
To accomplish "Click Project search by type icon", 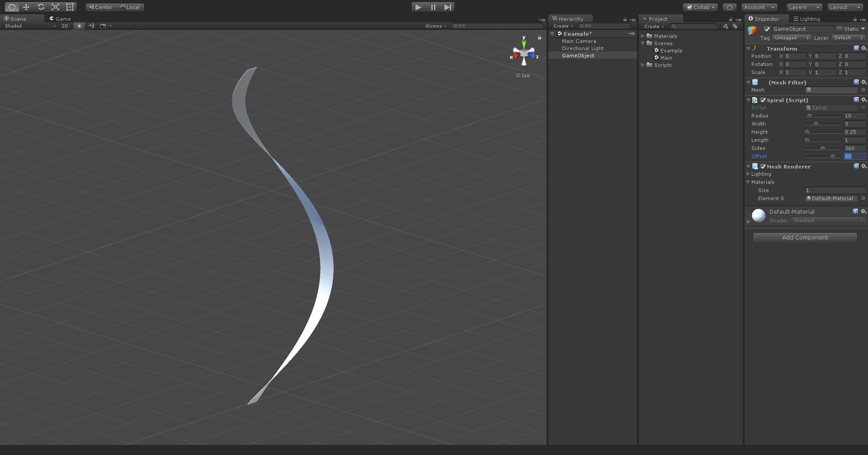I will (725, 26).
